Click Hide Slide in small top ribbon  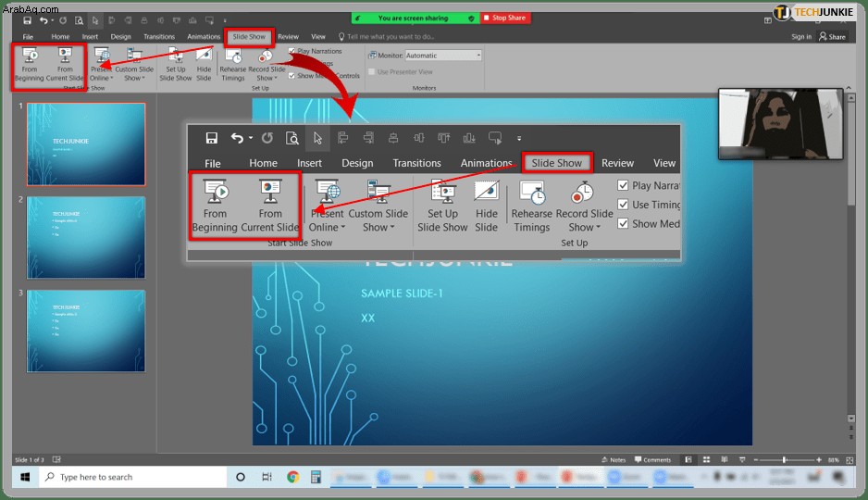coord(204,64)
